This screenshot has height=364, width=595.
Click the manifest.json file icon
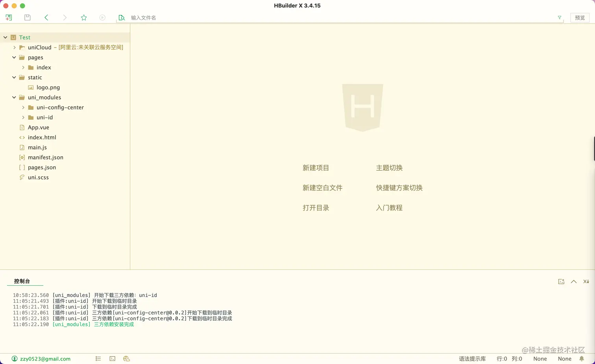[22, 157]
